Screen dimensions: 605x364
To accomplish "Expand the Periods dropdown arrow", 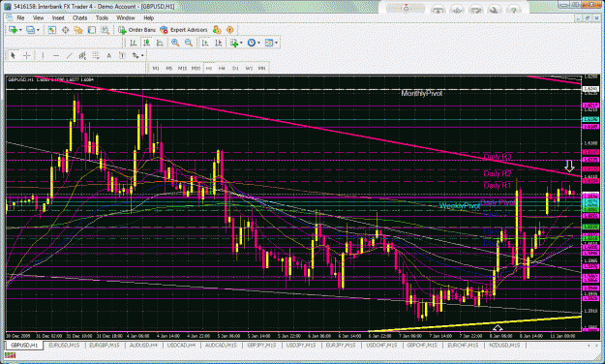I will pyautogui.click(x=258, y=43).
